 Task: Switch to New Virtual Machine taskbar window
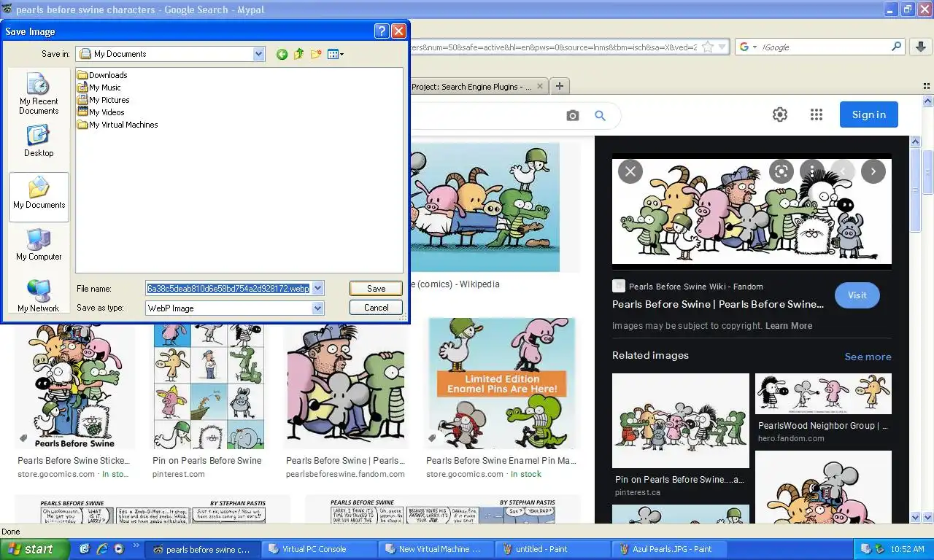(x=436, y=549)
